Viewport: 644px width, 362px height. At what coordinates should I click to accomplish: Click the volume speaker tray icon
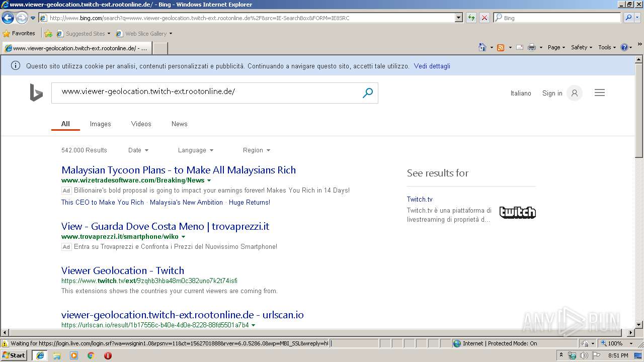(x=584, y=355)
